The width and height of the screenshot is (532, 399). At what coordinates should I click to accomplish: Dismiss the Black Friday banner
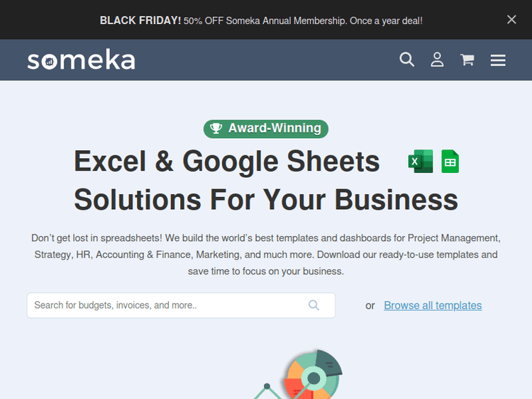pos(511,20)
